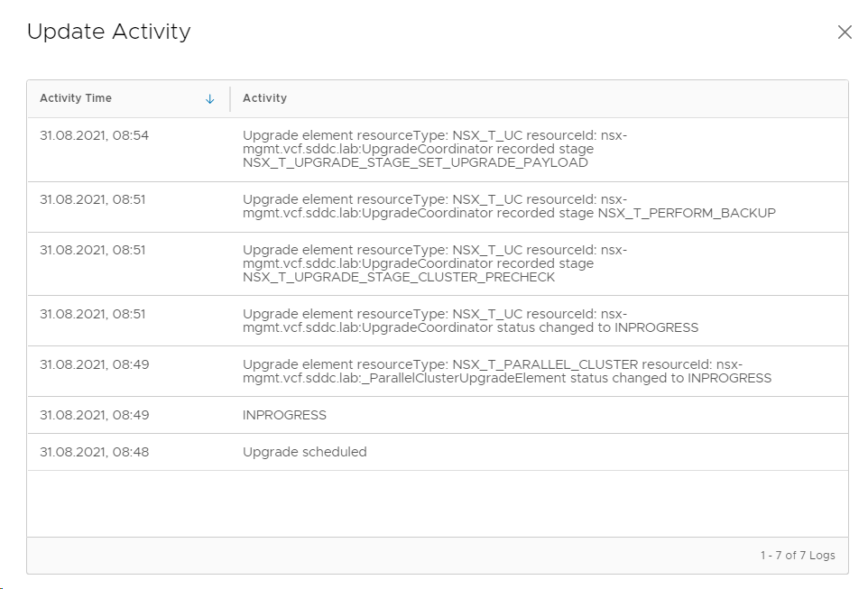Click the timestamp of the NSX_T_PARALLEL_CLUSTER row

[x=94, y=364]
